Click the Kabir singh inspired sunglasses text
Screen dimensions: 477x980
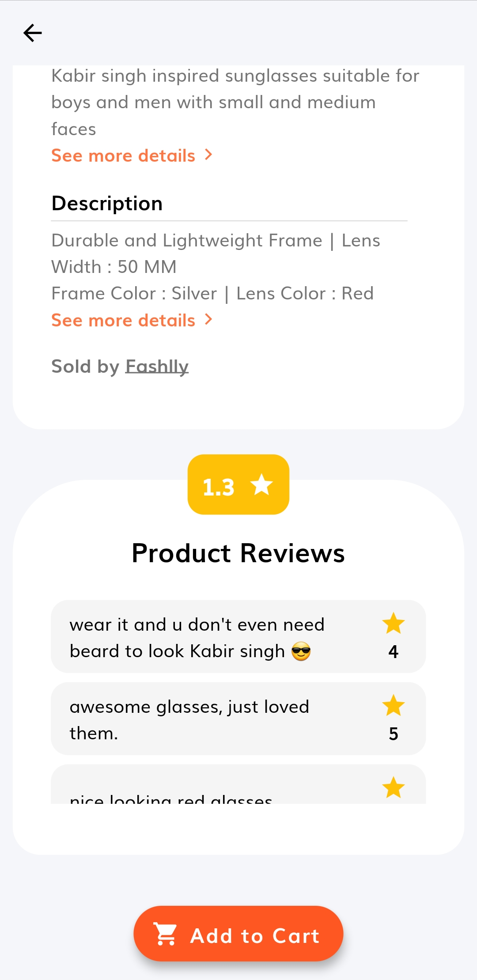point(235,102)
